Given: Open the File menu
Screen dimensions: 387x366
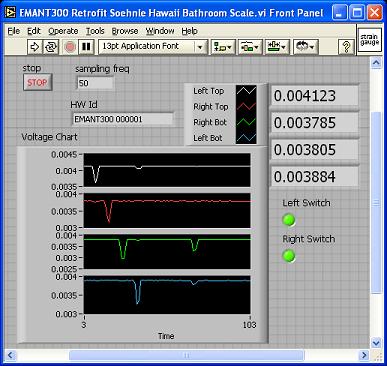Looking at the screenshot, I should (x=14, y=31).
